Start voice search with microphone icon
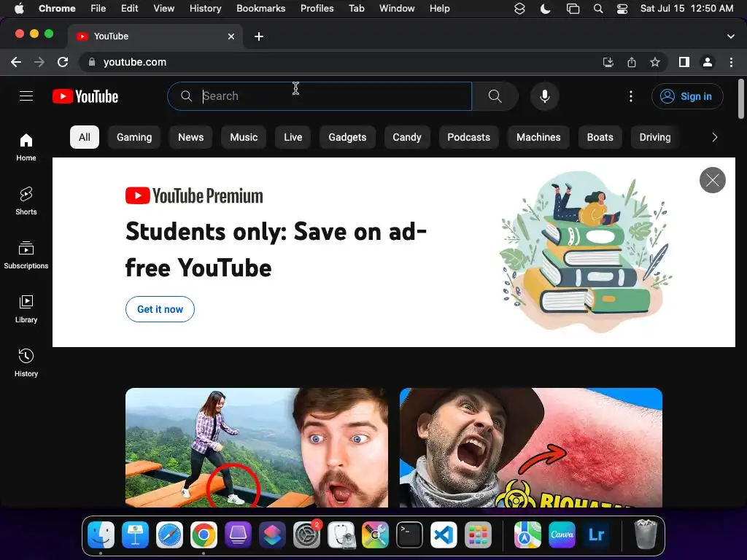Image resolution: width=747 pixels, height=560 pixels. pos(544,96)
